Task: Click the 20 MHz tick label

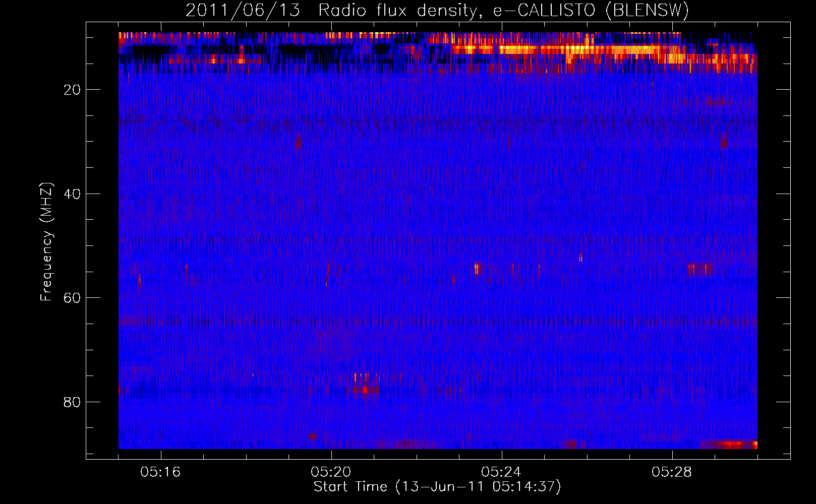Action: [x=73, y=90]
